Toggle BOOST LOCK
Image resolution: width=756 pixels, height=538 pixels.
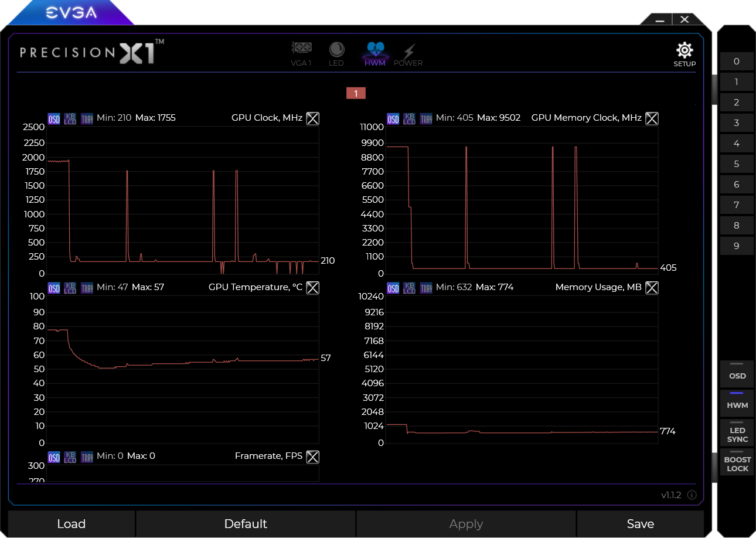point(737,462)
